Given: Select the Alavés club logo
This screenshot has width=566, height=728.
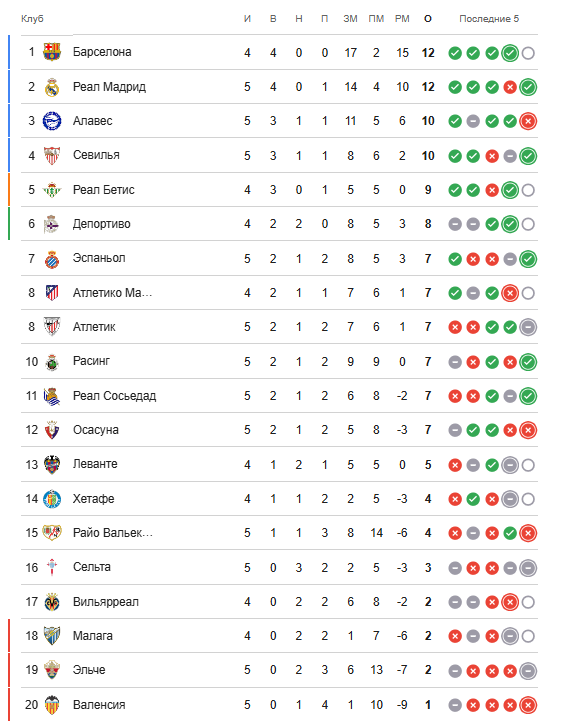Looking at the screenshot, I should pyautogui.click(x=52, y=121).
